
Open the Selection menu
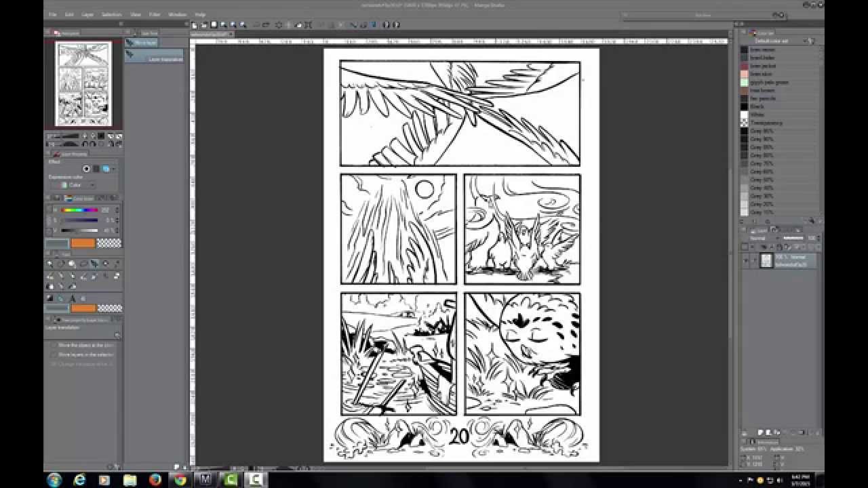point(112,14)
